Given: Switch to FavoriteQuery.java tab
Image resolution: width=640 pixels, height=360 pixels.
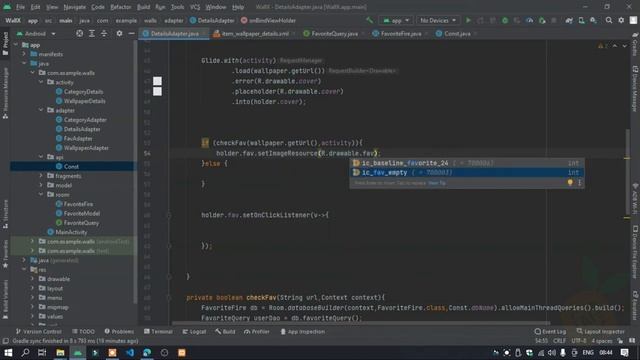Looking at the screenshot, I should point(334,33).
